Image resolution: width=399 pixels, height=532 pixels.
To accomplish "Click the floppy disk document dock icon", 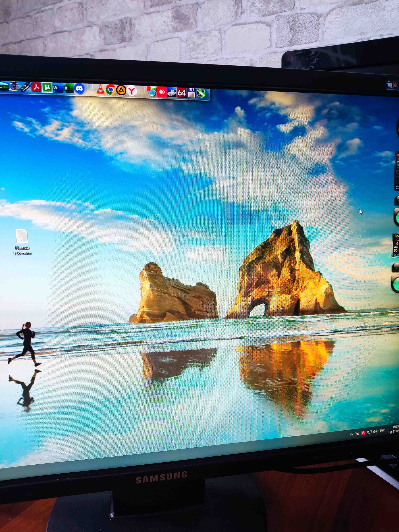I will 191,93.
